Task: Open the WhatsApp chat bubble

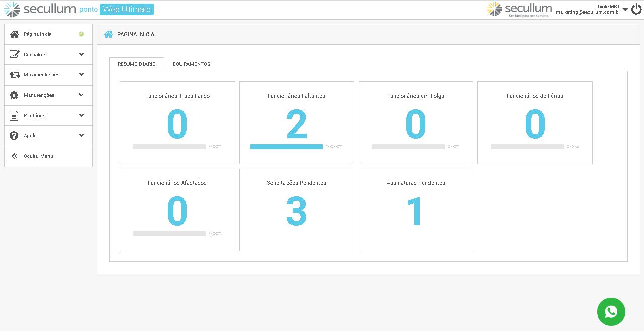Action: tap(611, 311)
